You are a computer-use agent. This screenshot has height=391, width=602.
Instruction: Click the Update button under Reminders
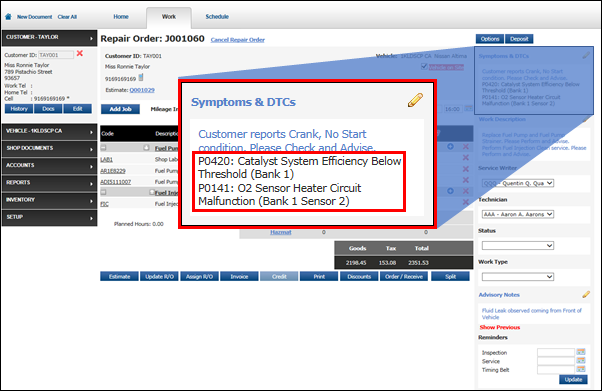tap(573, 379)
